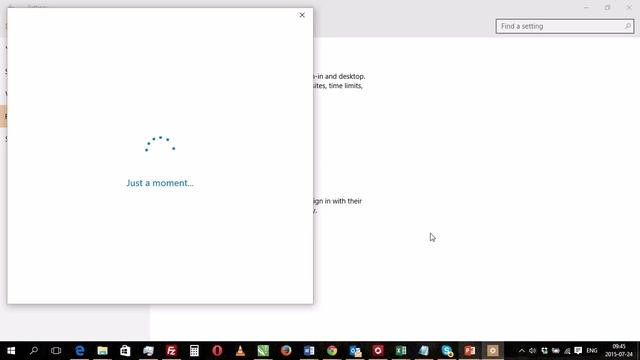640x360 pixels.
Task: Close the Just a moment dialog
Action: pos(302,15)
